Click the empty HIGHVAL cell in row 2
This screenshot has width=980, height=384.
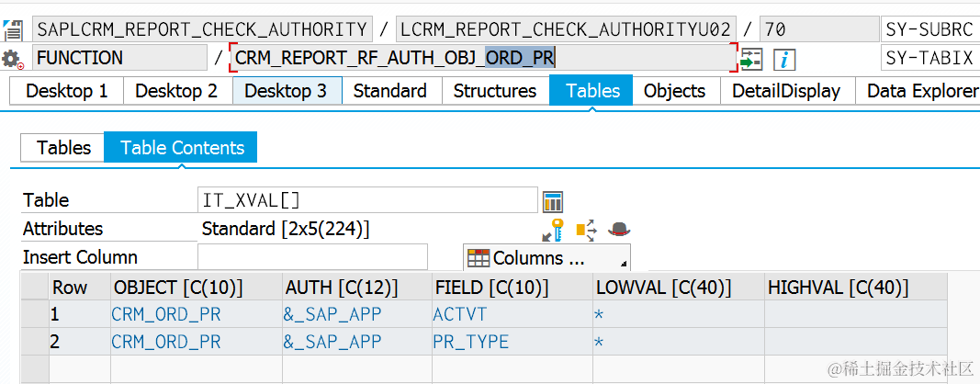[x=856, y=342]
